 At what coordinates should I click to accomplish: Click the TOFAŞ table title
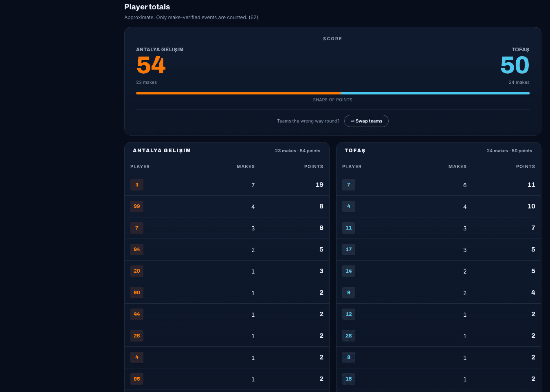355,151
